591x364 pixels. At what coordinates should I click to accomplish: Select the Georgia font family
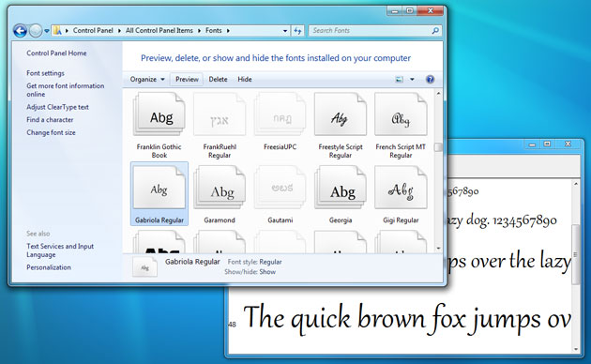point(340,194)
